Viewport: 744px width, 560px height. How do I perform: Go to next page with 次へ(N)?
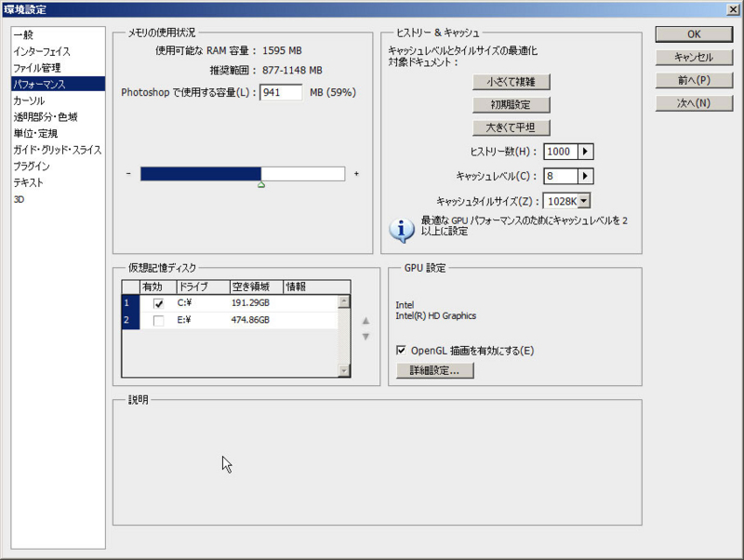click(694, 103)
